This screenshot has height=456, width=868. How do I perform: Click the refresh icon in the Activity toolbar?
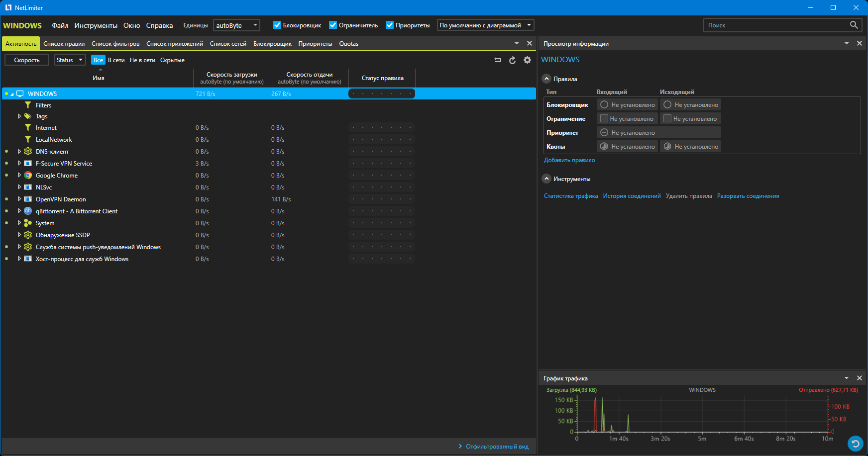click(x=512, y=60)
